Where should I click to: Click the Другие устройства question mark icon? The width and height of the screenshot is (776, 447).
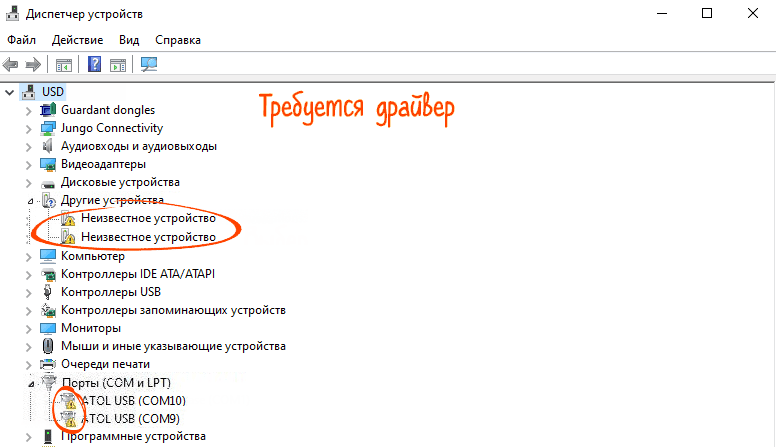[49, 200]
